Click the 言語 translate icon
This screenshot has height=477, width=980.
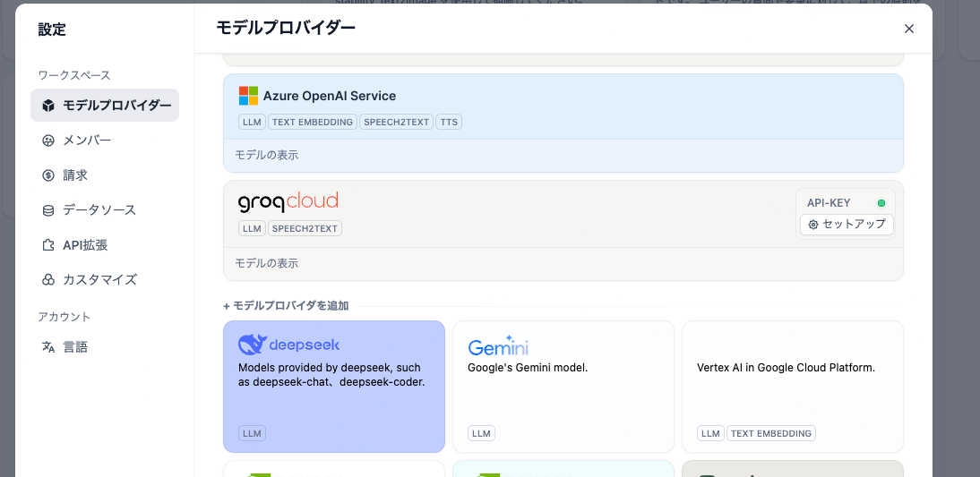click(x=48, y=347)
